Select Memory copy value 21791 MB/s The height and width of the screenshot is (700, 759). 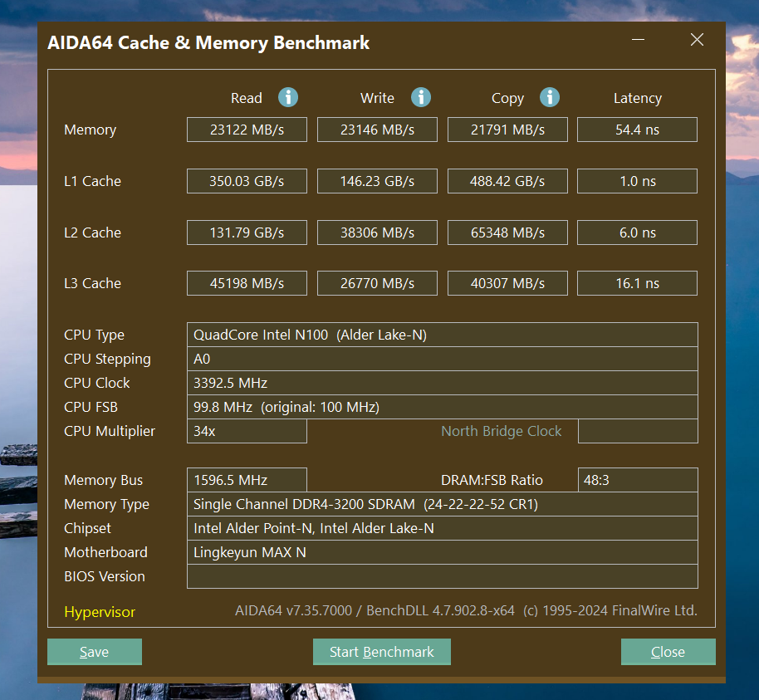(x=507, y=130)
